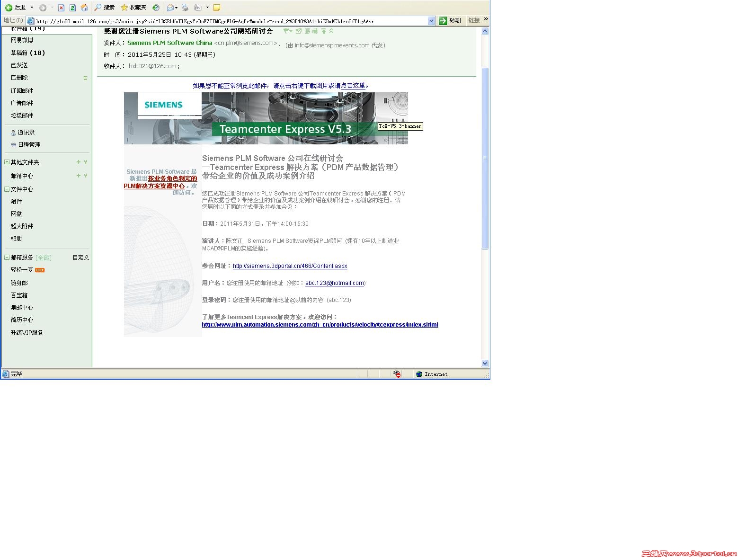The image size is (746, 560).
Task: Open the 广告邮件 ads folder
Action: [x=22, y=103]
